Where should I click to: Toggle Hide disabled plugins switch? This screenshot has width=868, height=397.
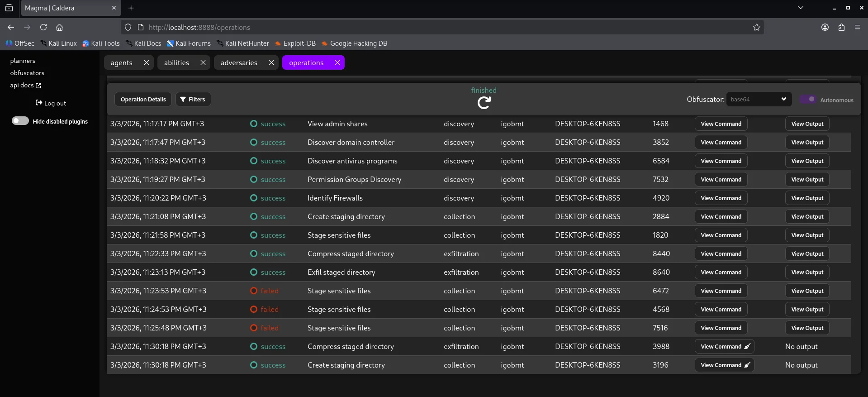[x=20, y=121]
